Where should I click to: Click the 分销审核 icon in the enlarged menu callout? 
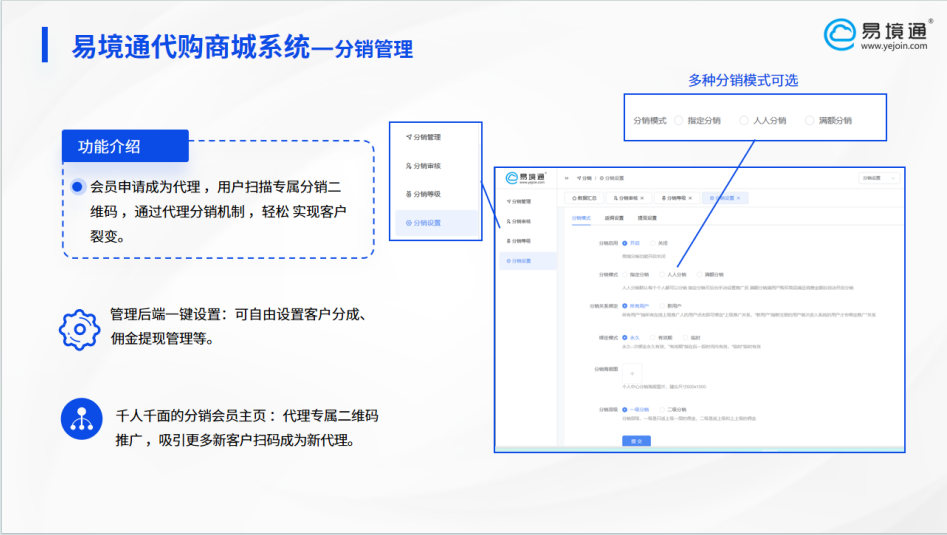click(409, 165)
